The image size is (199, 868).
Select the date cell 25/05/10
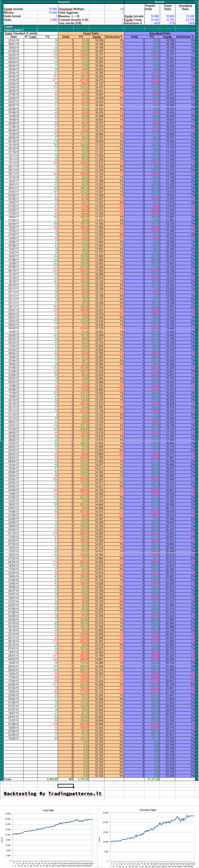point(14,87)
